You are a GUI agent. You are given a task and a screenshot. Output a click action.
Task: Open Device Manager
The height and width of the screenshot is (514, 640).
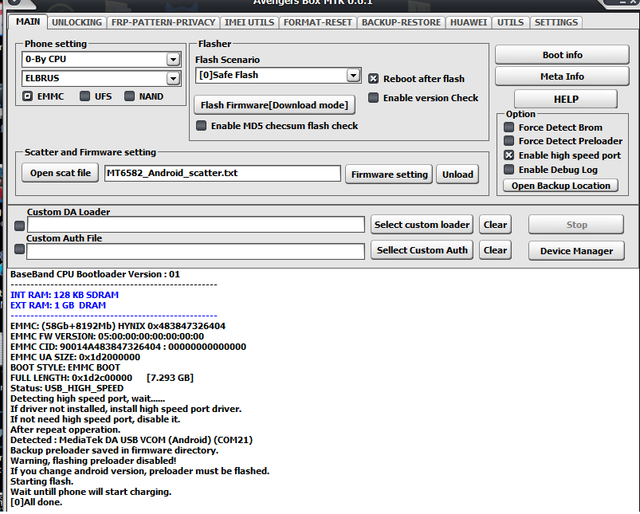coord(576,251)
